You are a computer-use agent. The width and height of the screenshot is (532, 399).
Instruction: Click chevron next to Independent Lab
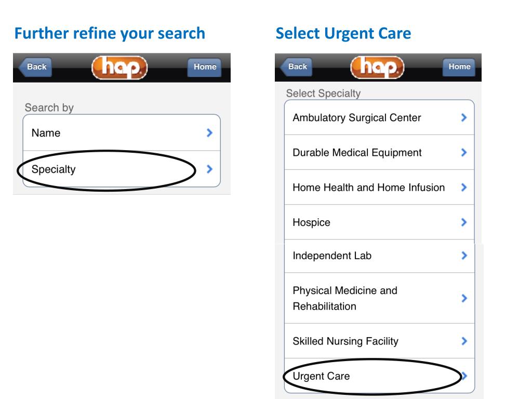point(464,256)
